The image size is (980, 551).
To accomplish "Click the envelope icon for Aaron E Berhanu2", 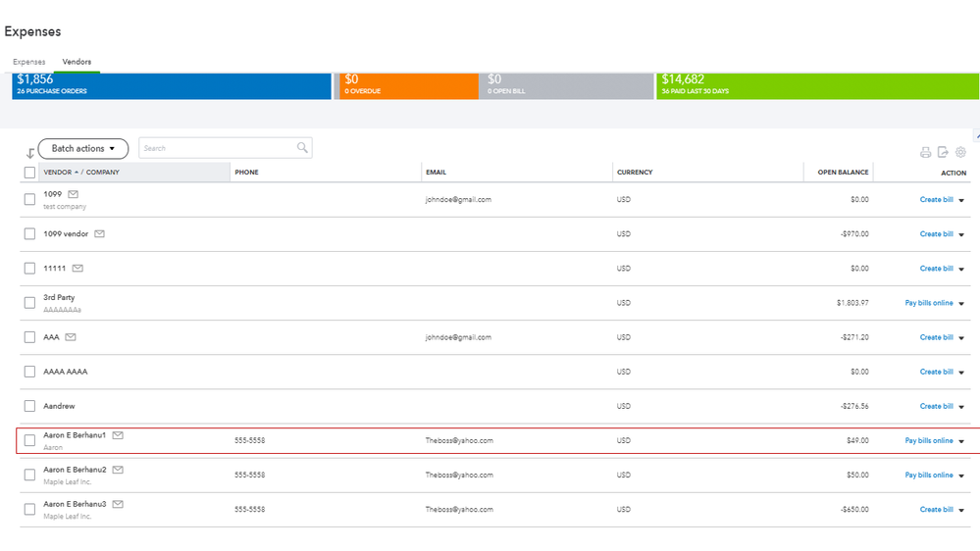I will click(x=118, y=470).
